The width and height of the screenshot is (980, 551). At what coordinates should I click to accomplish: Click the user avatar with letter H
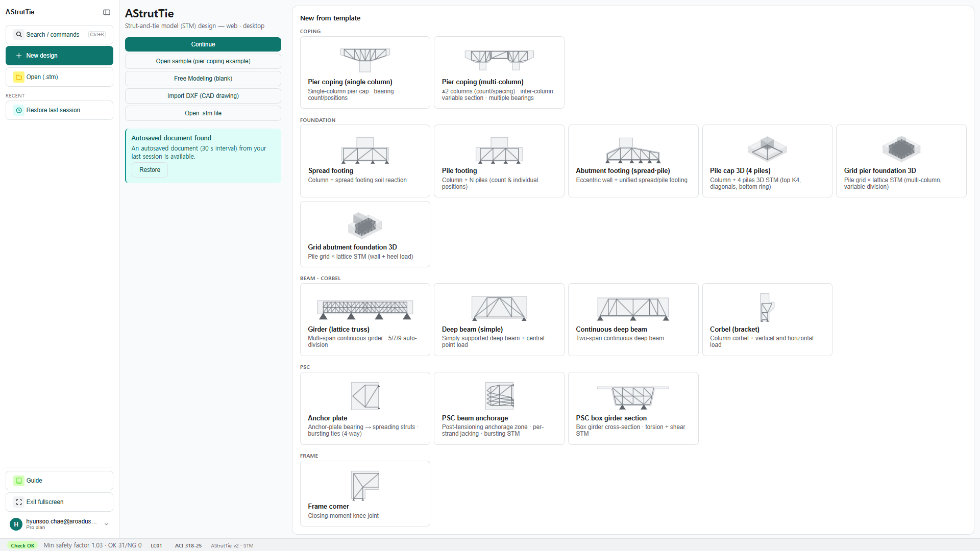(x=16, y=524)
